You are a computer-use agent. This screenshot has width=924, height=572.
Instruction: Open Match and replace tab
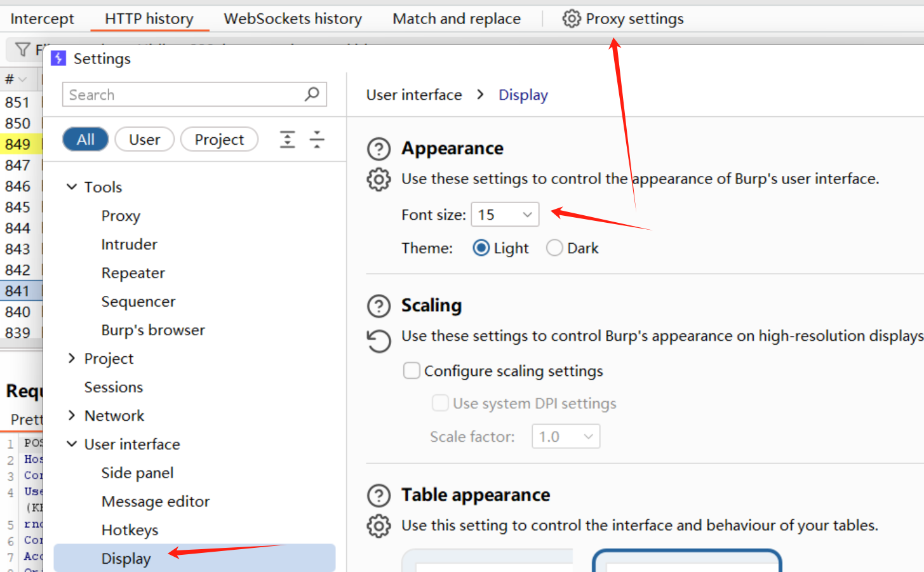tap(457, 18)
